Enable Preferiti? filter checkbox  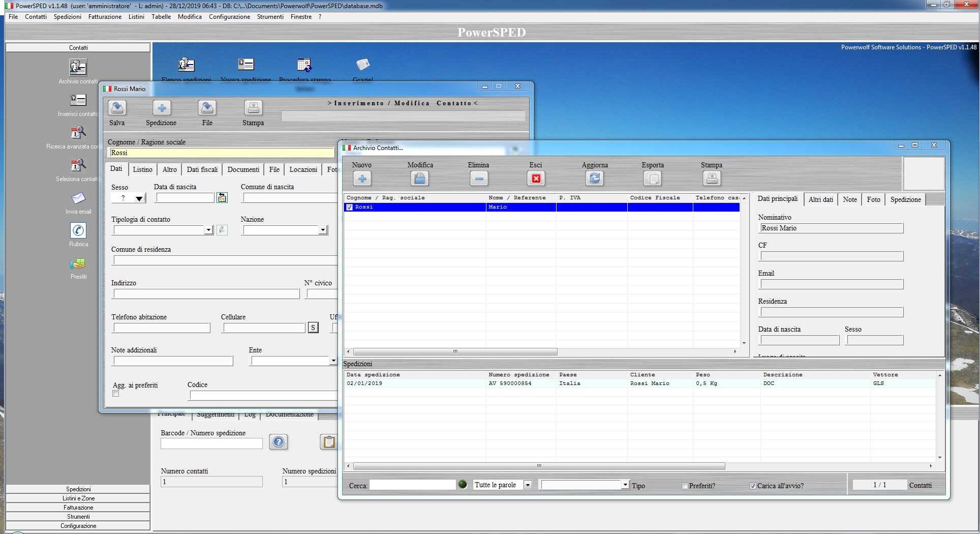[685, 486]
